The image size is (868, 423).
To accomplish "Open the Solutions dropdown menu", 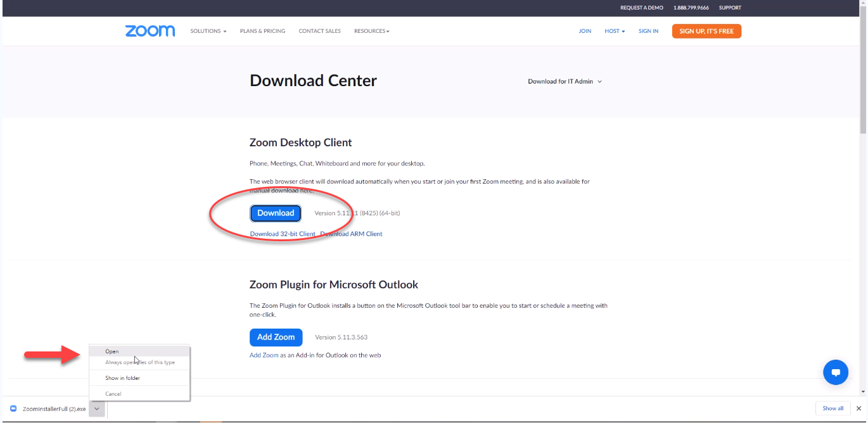I will 208,31.
